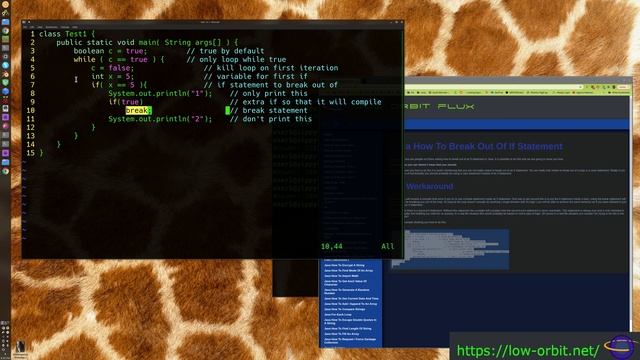640x360 pixels.
Task: Click the code screenshot thumbnail in browser page
Action: pos(450,249)
